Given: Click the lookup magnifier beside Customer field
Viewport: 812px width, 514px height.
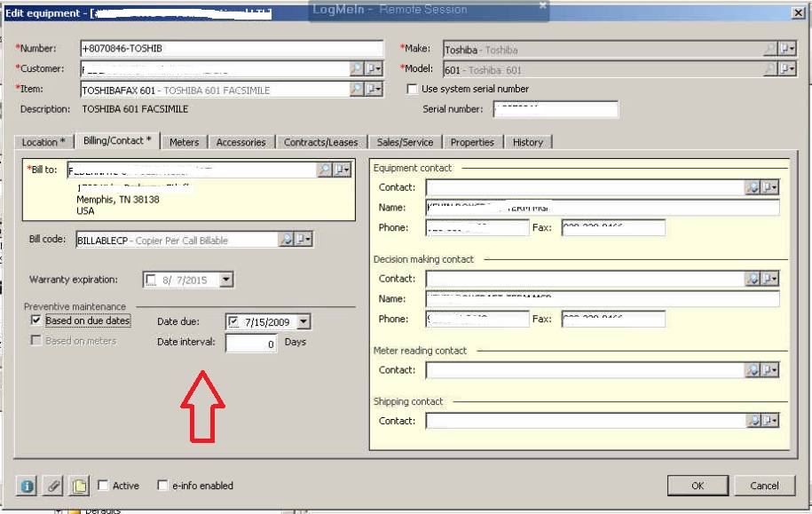Looking at the screenshot, I should (x=356, y=68).
